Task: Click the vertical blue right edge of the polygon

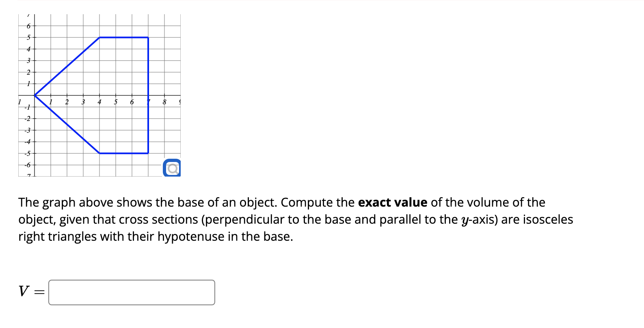Action: point(148,95)
